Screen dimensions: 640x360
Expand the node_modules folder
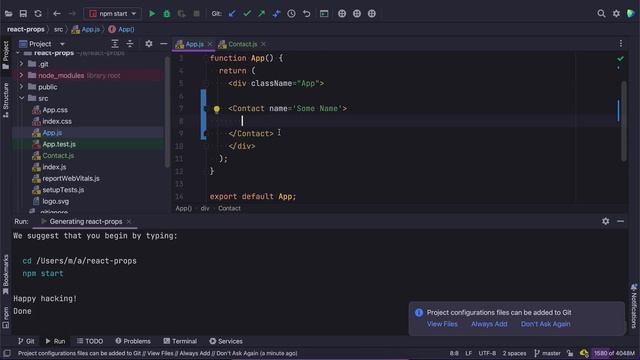tap(21, 76)
